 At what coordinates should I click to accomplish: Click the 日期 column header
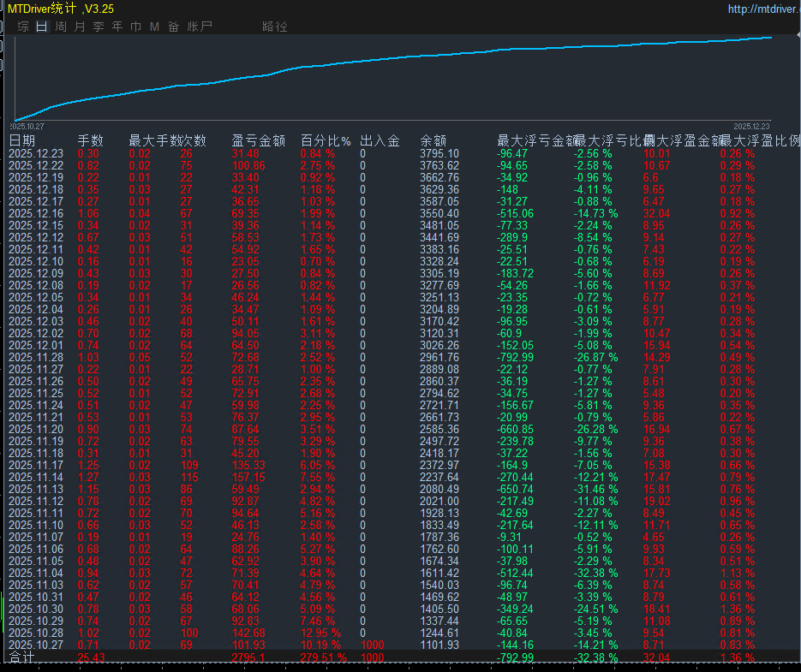pyautogui.click(x=22, y=140)
